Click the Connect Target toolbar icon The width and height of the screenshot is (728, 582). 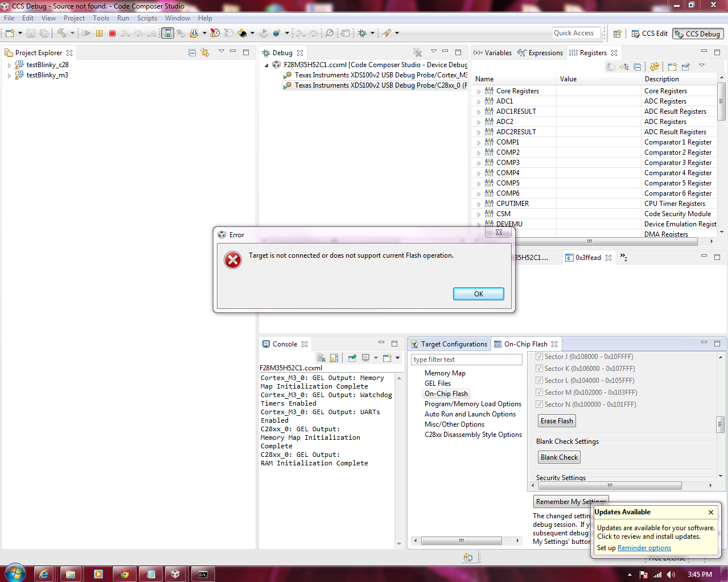coord(167,33)
